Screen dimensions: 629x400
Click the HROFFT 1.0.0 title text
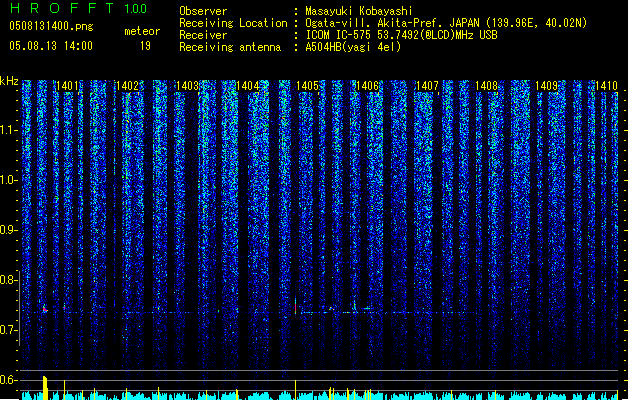[x=78, y=8]
